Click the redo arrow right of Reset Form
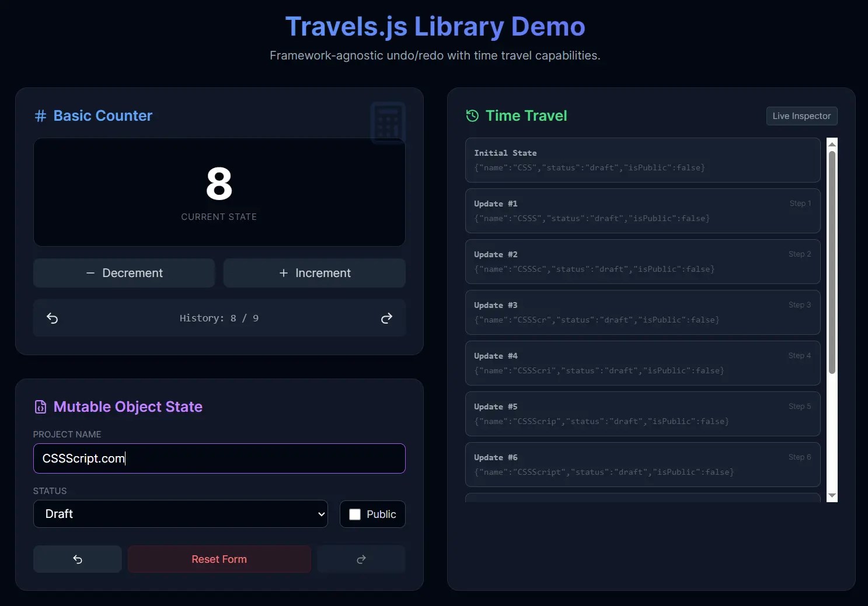 tap(361, 559)
